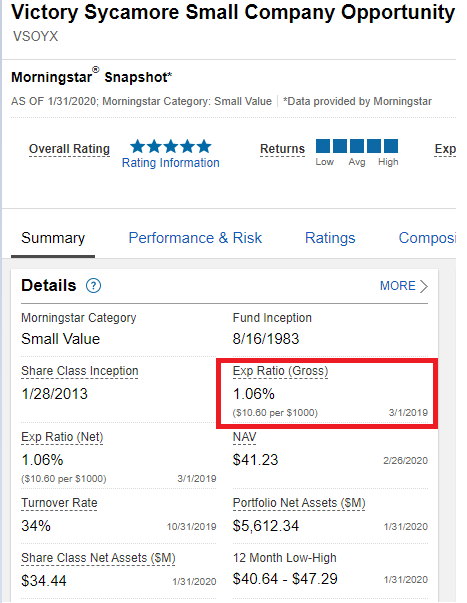Click the Returns dotted-underline label

(x=282, y=149)
